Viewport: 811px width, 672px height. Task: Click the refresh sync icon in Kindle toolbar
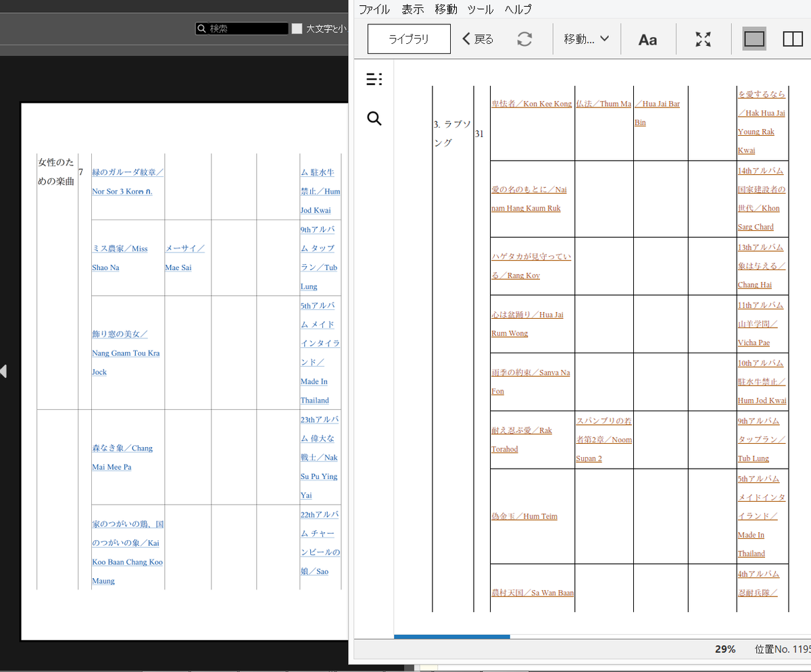[x=524, y=39]
